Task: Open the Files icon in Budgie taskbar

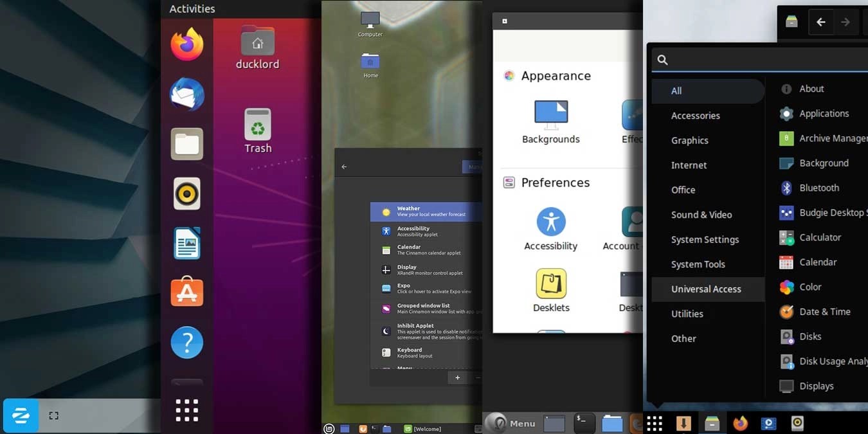Action: [x=712, y=423]
